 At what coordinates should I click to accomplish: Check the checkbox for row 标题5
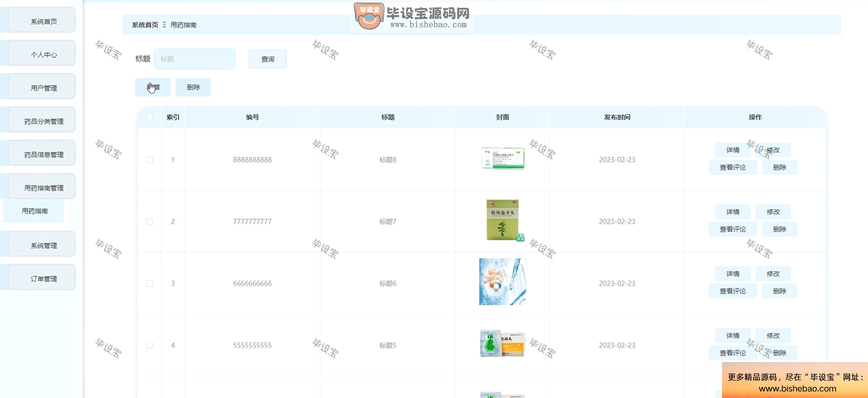[150, 345]
